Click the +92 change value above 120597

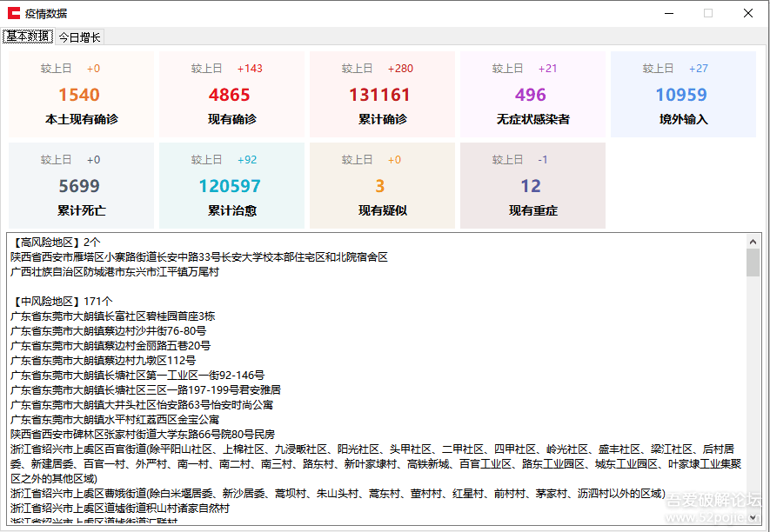point(247,159)
